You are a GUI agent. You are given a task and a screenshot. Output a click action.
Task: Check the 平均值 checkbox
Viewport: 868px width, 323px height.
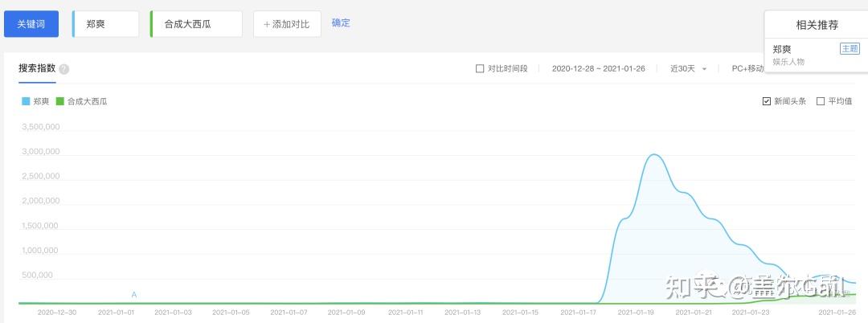click(821, 101)
